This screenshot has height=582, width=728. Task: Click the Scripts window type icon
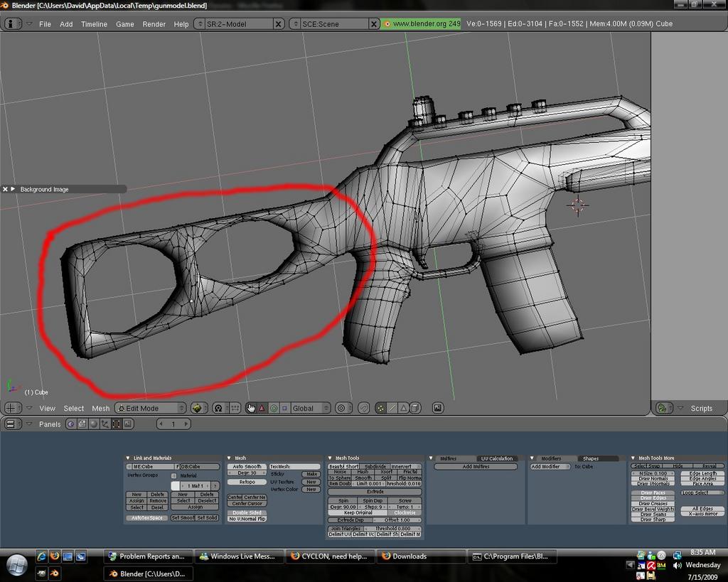pos(663,408)
